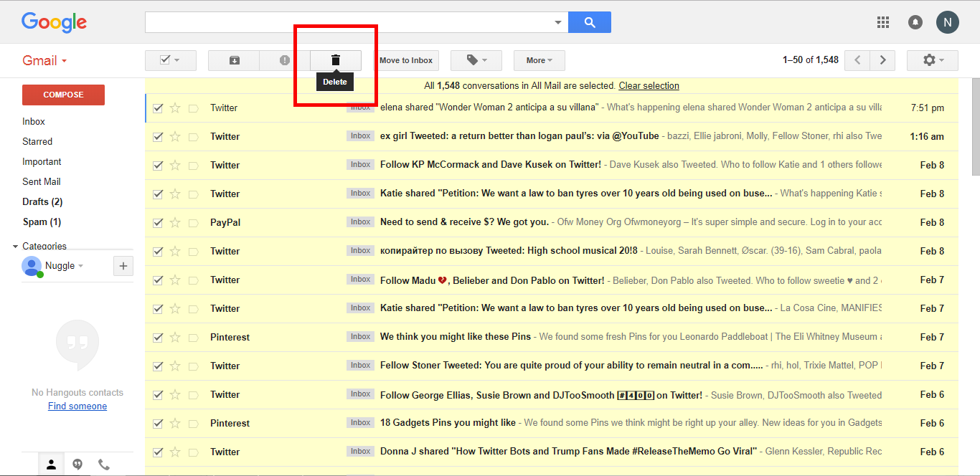980x476 pixels.
Task: Collapse the Categories section arrow
Action: [16, 247]
